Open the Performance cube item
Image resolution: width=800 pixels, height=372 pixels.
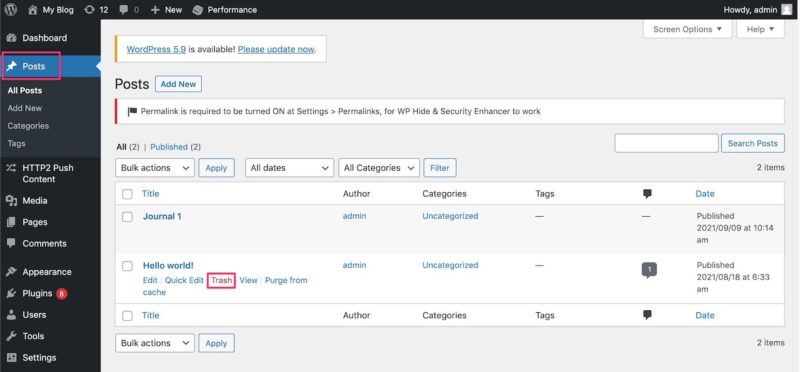[224, 10]
